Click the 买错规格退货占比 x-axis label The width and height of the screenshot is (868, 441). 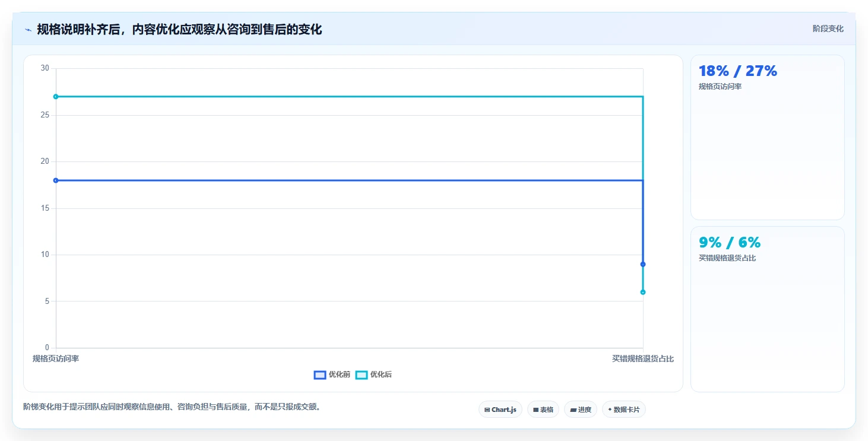coord(643,358)
